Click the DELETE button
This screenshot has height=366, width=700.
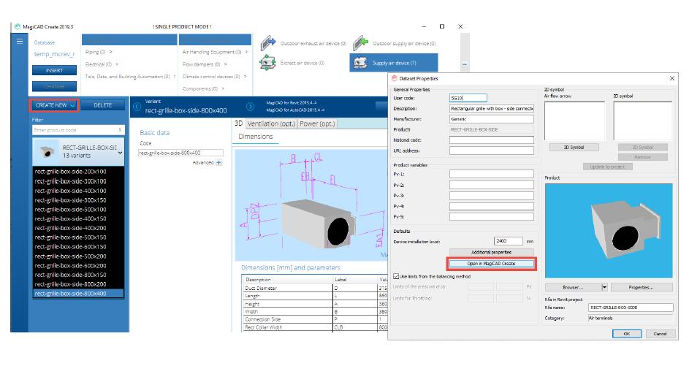pyautogui.click(x=103, y=105)
